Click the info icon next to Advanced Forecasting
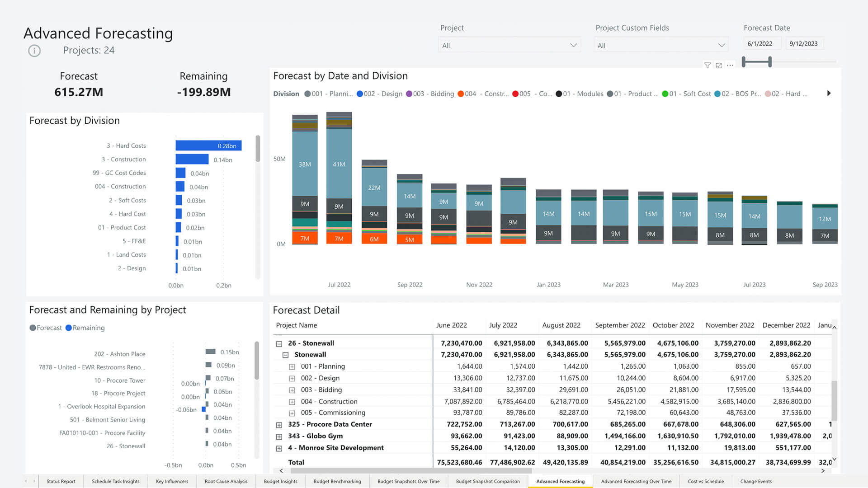This screenshot has width=868, height=488. (34, 50)
